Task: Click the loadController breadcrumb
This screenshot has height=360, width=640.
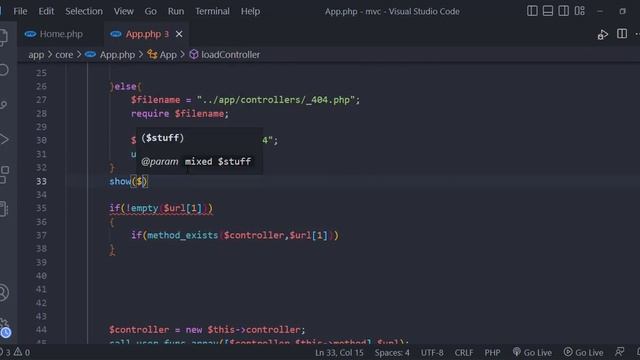Action: click(225, 55)
